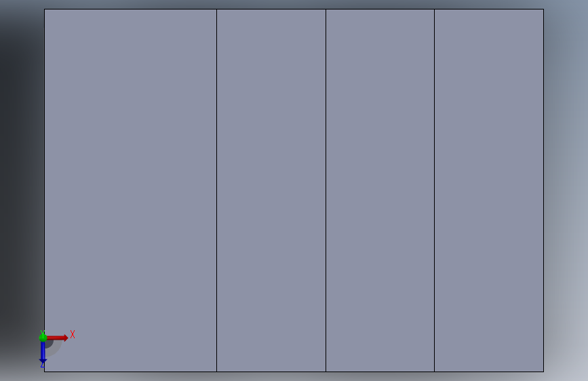The image size is (588, 381).
Task: Select the model's outer right boundary edge
Action: 543,190
